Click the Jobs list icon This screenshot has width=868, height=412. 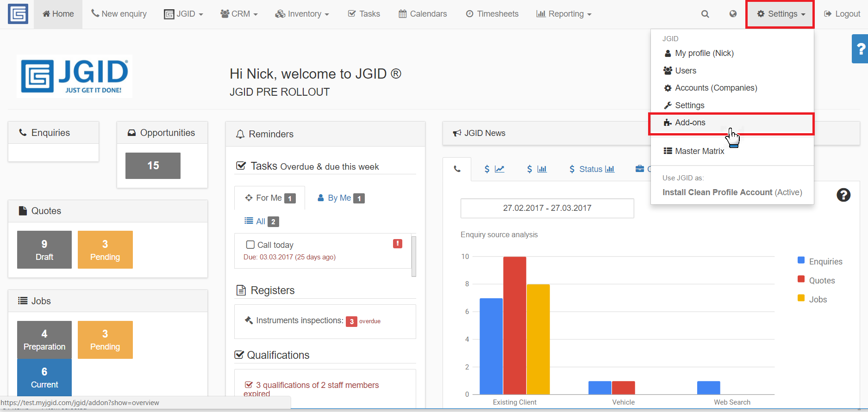click(x=23, y=301)
